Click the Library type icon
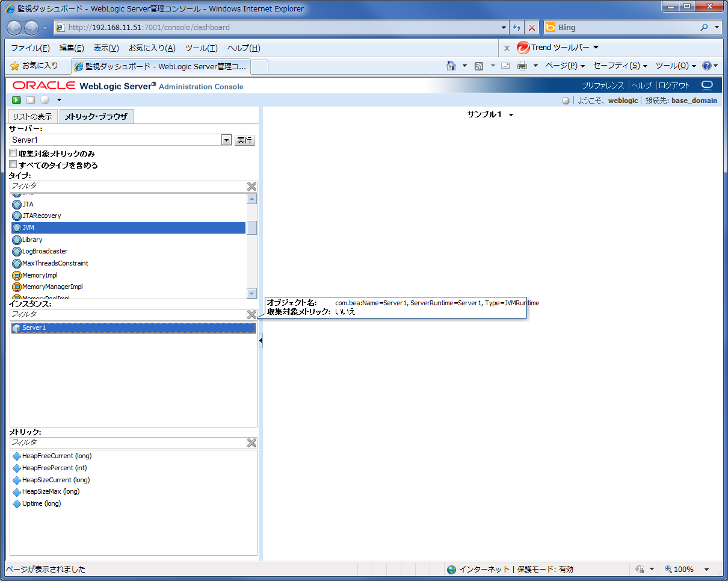The image size is (728, 581). coord(17,240)
